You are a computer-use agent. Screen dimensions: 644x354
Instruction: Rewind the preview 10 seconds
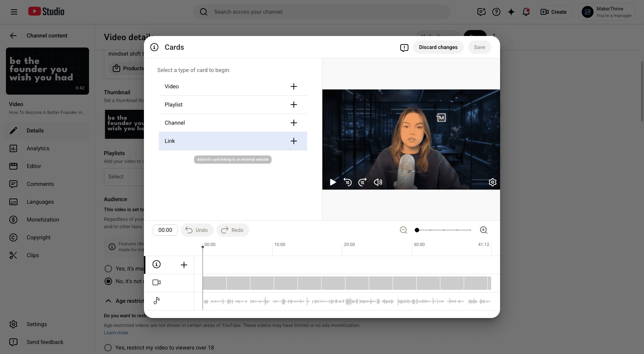348,182
